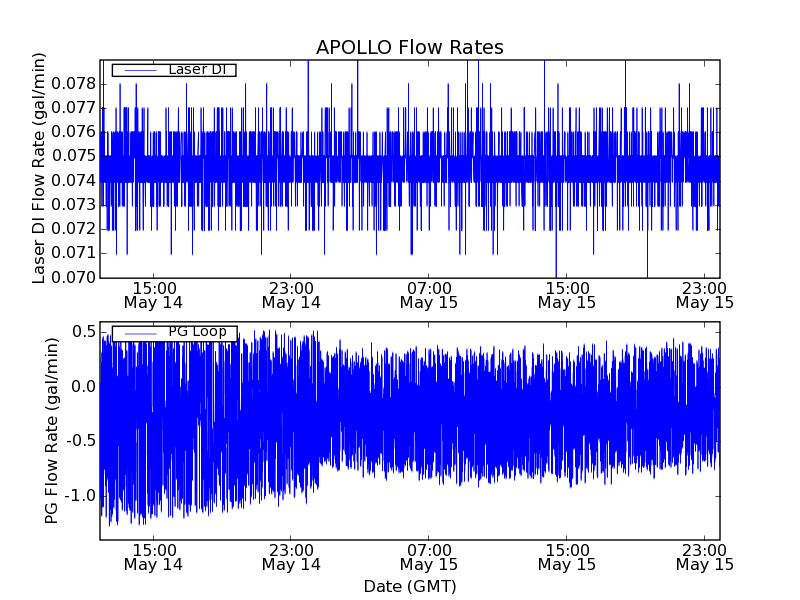Click the 0.070 tick label on top plot
800x600 pixels.
(x=75, y=277)
